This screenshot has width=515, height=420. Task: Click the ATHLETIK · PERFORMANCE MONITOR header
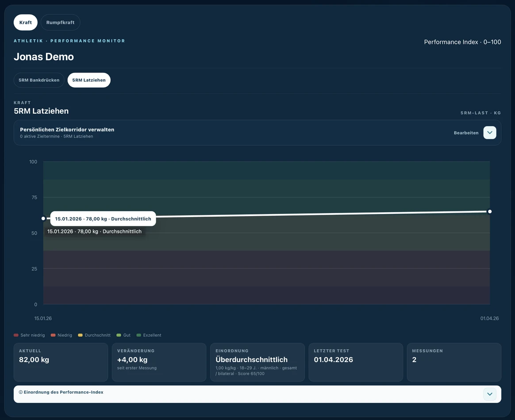[x=69, y=41]
